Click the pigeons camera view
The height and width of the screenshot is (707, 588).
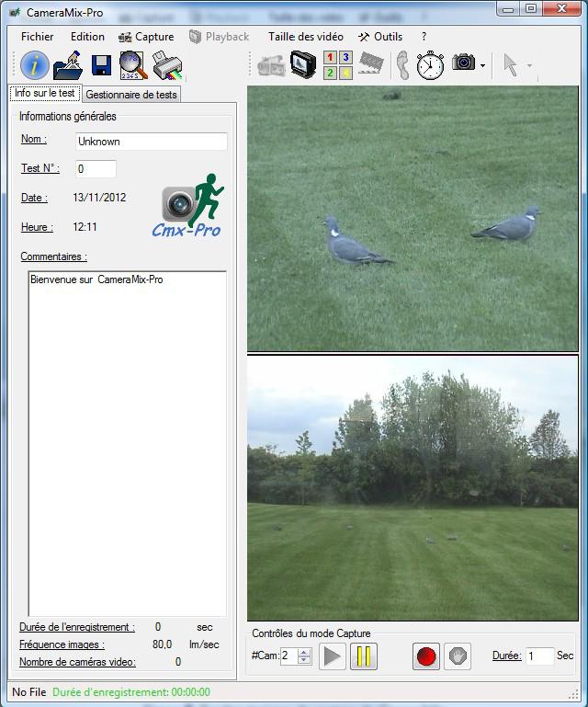[x=413, y=219]
